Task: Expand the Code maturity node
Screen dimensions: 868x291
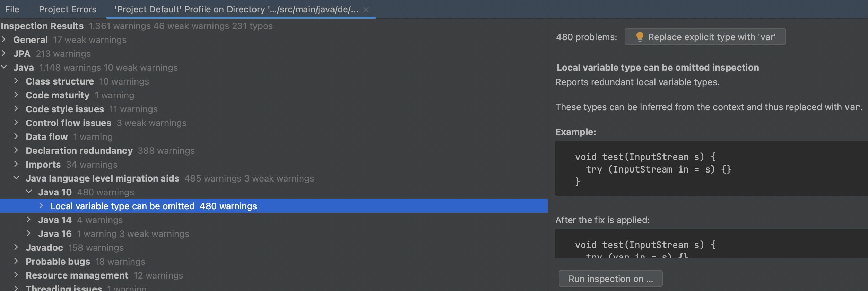Action: 16,95
